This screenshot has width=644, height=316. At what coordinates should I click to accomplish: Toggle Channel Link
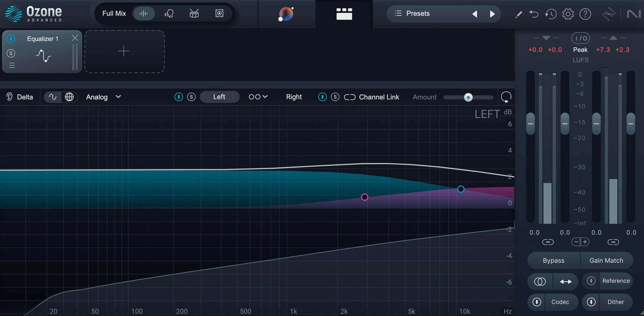coord(372,97)
